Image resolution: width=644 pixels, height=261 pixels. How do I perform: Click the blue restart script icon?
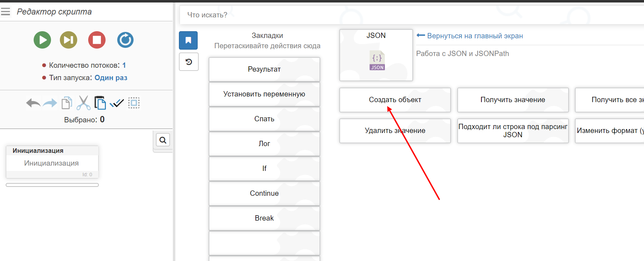pyautogui.click(x=125, y=40)
